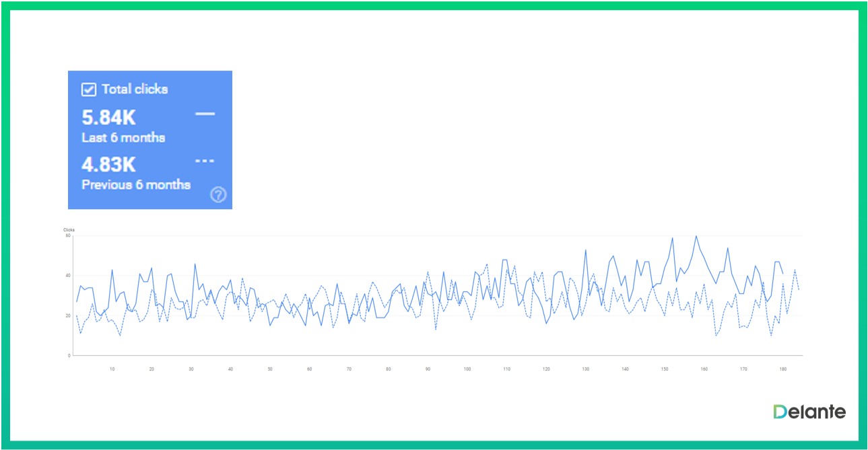Click the 160 mark on the x-axis

pyautogui.click(x=704, y=369)
